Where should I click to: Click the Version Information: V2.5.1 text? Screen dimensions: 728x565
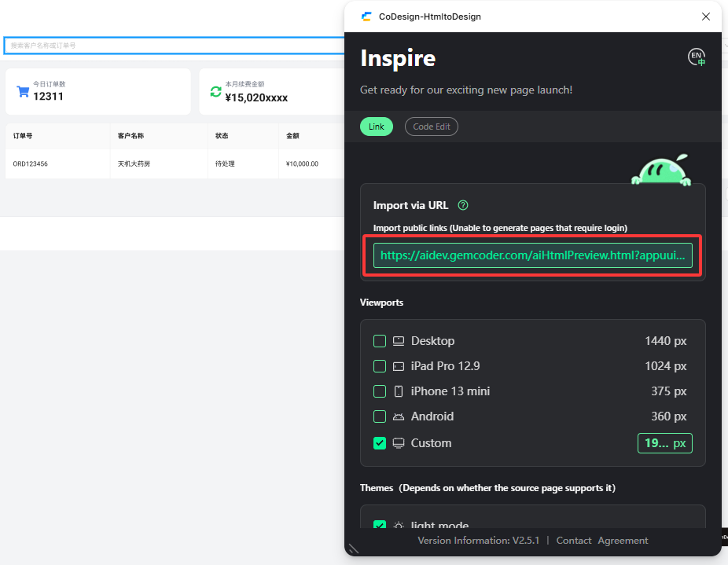coord(478,541)
